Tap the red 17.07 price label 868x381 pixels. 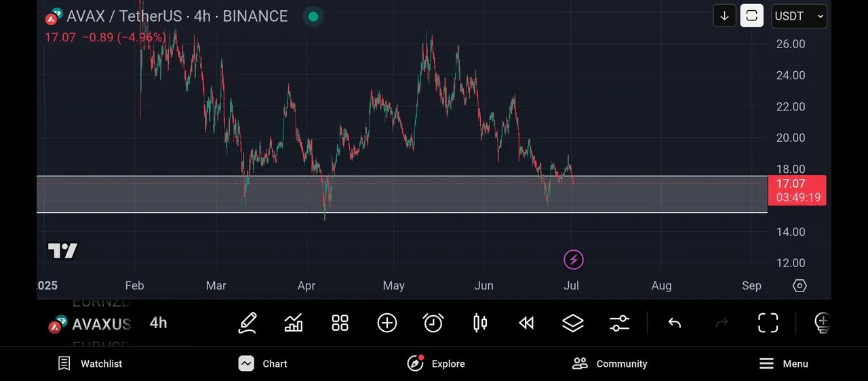click(797, 190)
